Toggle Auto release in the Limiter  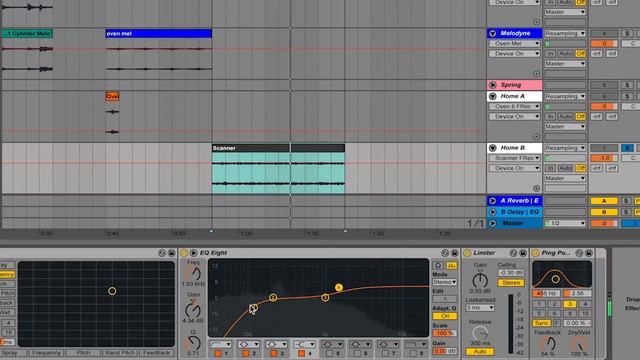pos(480,351)
